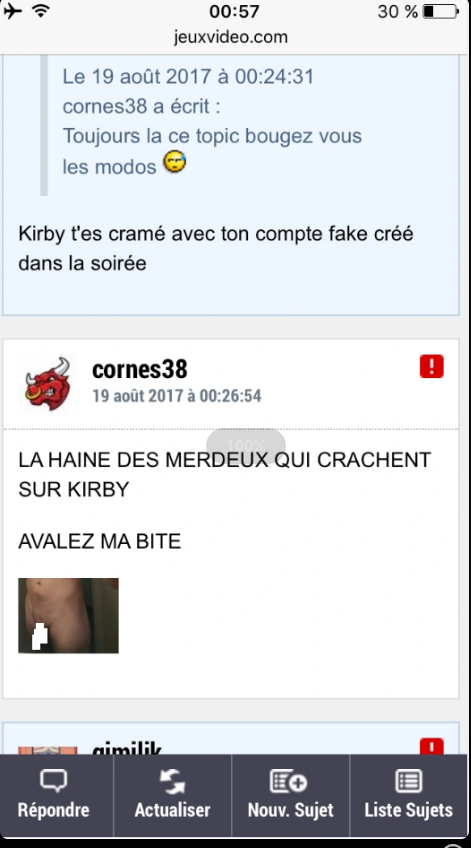Report cornes38's post with the red exclamation icon
471x848 pixels.
[x=432, y=366]
